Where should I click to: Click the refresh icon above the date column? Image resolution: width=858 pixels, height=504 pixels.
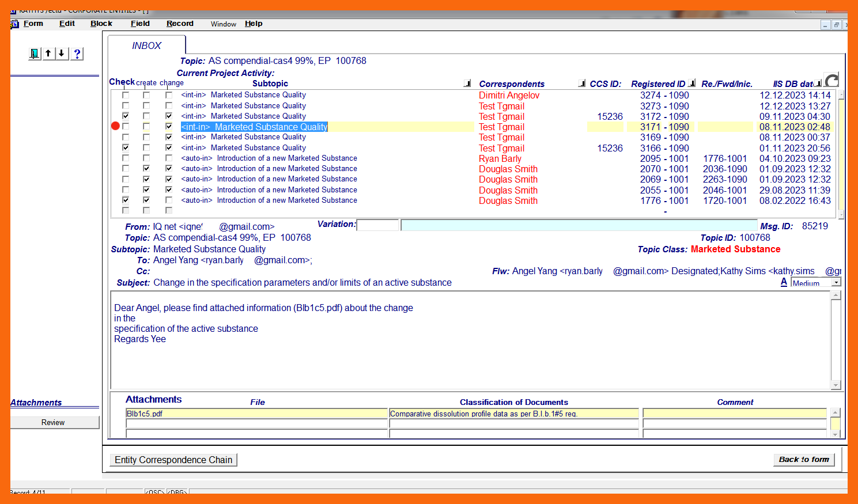click(x=831, y=80)
